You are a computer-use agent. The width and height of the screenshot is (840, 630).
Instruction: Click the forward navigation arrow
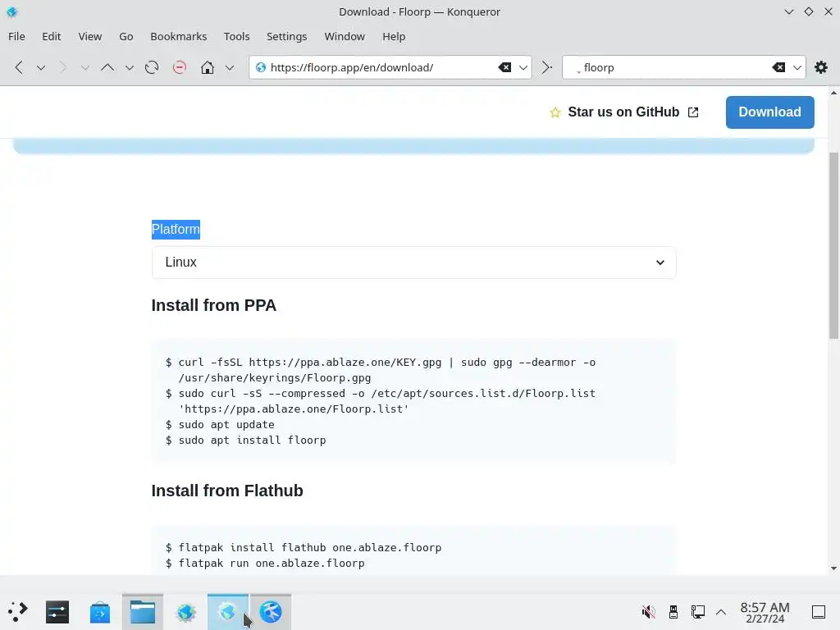click(62, 67)
